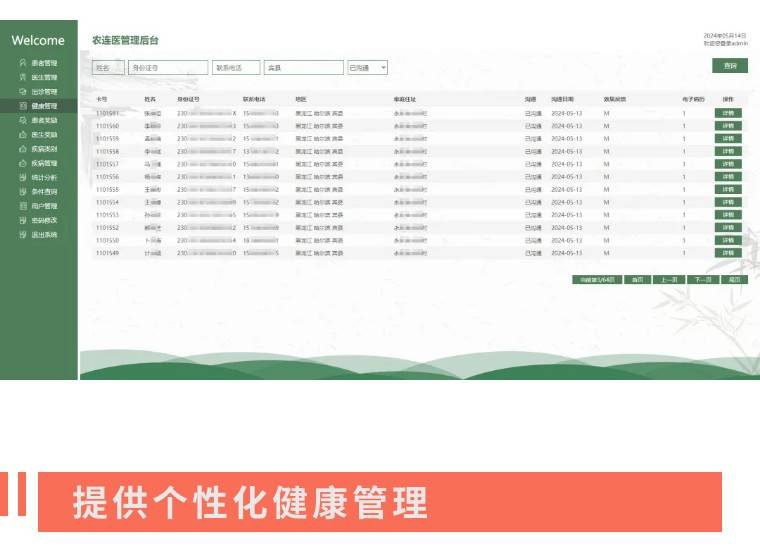760x552 pixels.
Task: Open 详情 for card number 1101561
Action: click(728, 114)
